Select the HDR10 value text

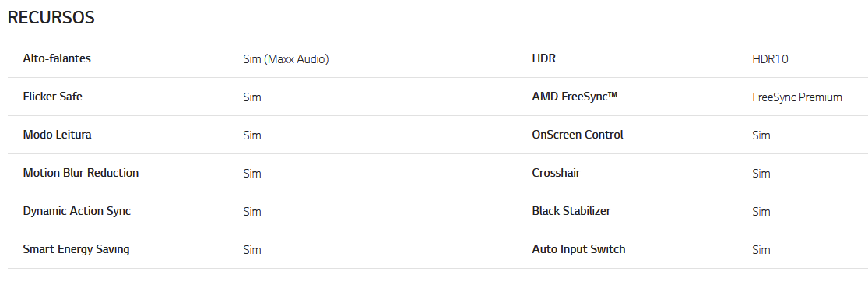point(770,59)
